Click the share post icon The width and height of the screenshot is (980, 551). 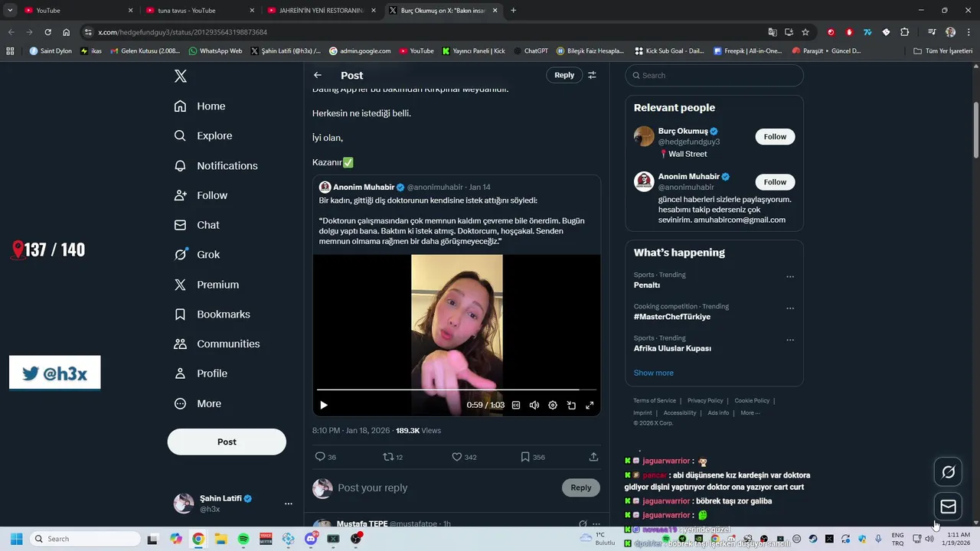[593, 457]
